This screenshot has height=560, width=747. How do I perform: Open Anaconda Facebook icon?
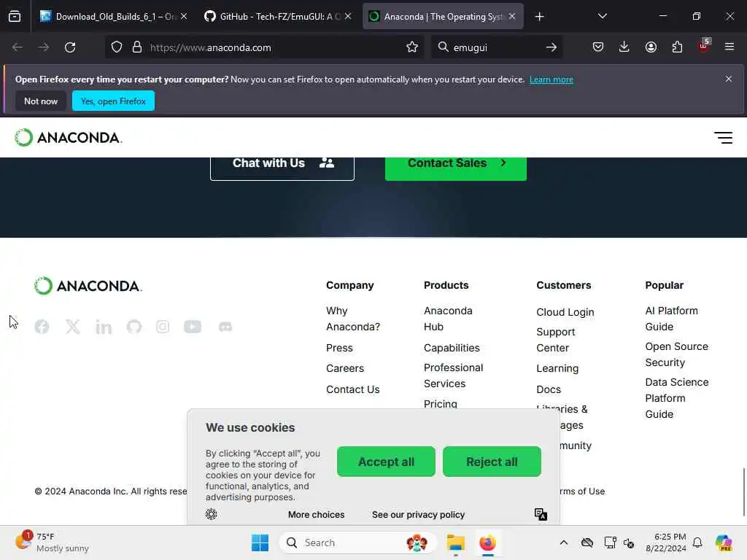tap(42, 327)
